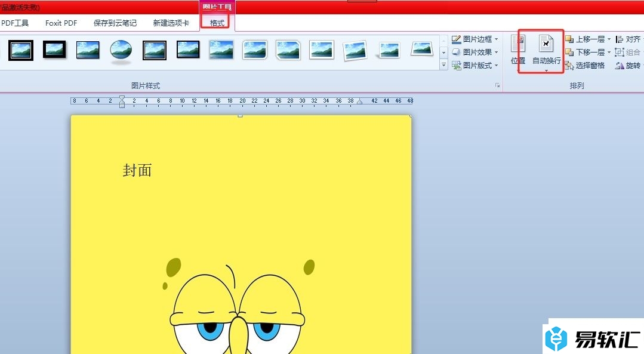Click the right indent marker on ruler
This screenshot has width=644, height=354.
coord(359,101)
